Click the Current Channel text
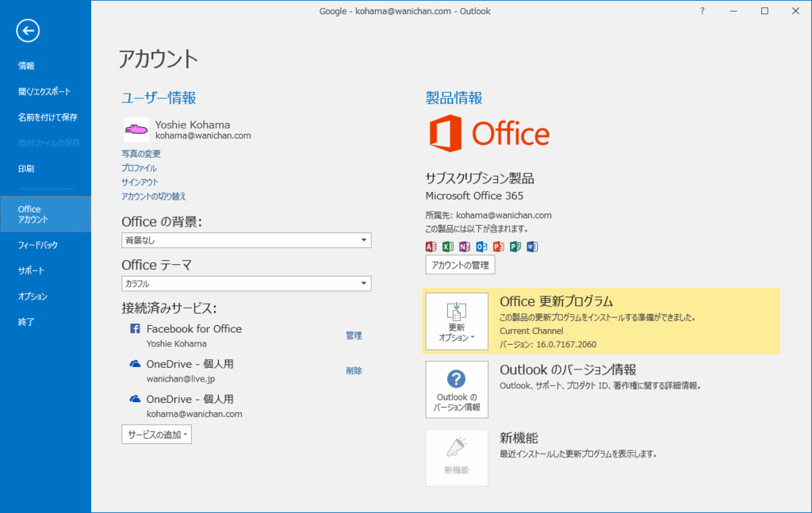The image size is (812, 513). (x=531, y=331)
